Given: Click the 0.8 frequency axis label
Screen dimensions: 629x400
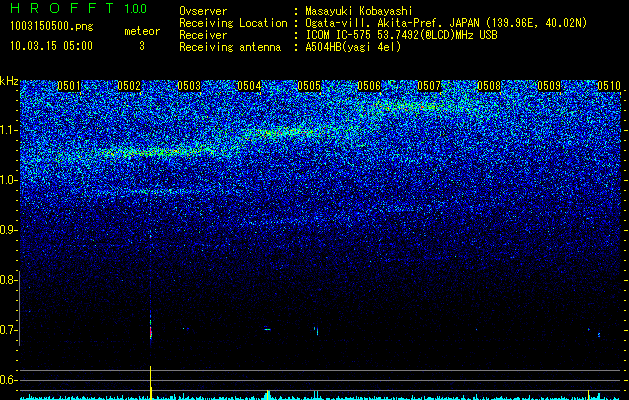Looking at the screenshot, I should point(8,280).
